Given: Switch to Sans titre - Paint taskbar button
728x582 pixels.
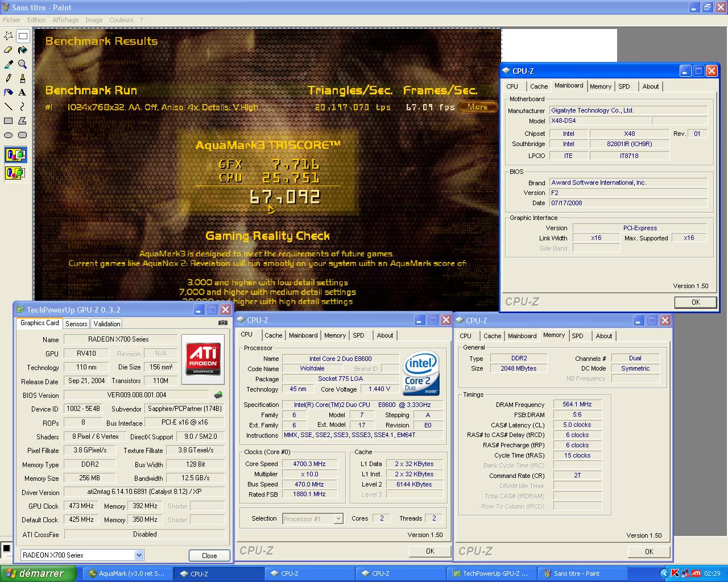Looking at the screenshot, I should point(582,573).
